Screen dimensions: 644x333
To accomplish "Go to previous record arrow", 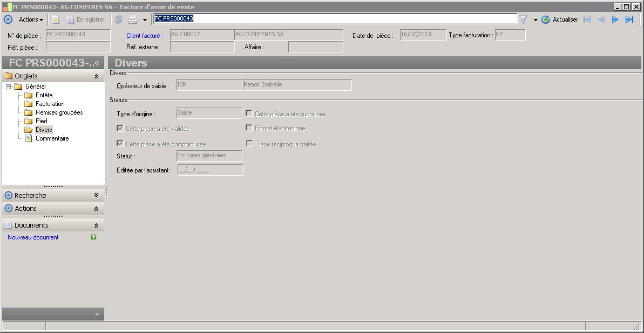I will click(x=601, y=19).
